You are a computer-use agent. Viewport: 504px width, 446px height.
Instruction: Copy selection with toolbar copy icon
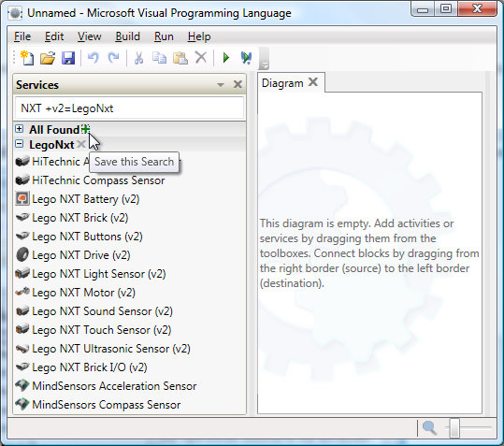point(159,58)
